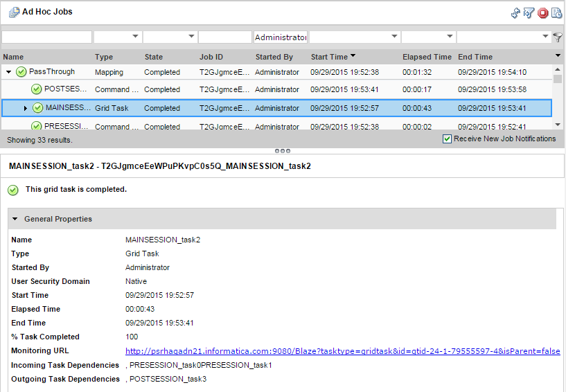Click the Ad Hoc Jobs panel icon
Screen dimensions: 566x392
14,12
